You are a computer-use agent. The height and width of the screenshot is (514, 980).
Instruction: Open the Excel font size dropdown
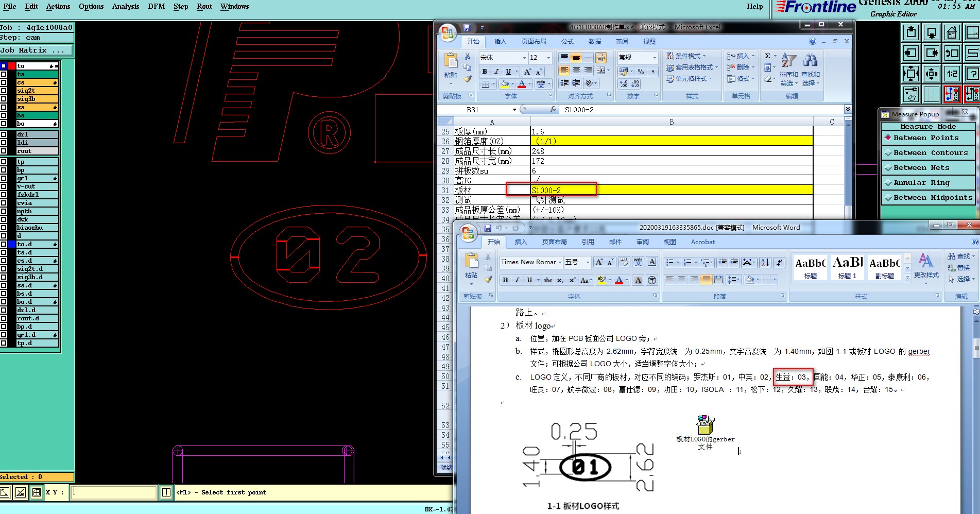click(x=548, y=58)
